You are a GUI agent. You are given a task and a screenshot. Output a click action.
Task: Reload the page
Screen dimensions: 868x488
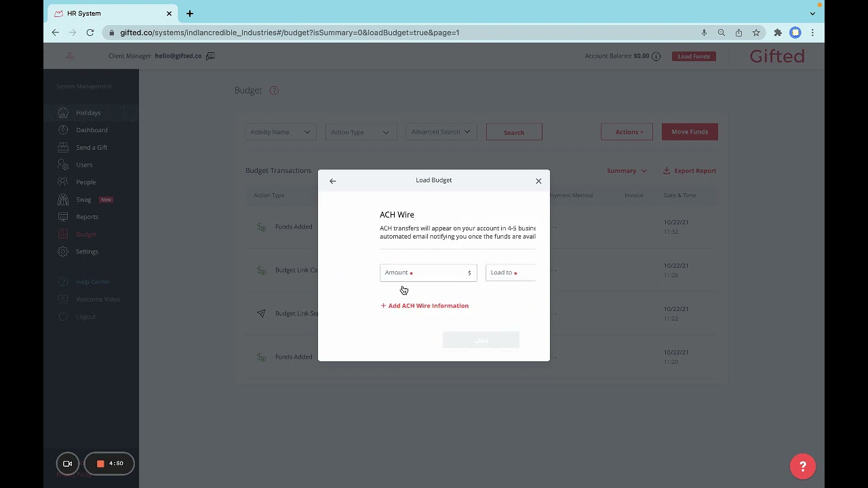(x=90, y=33)
